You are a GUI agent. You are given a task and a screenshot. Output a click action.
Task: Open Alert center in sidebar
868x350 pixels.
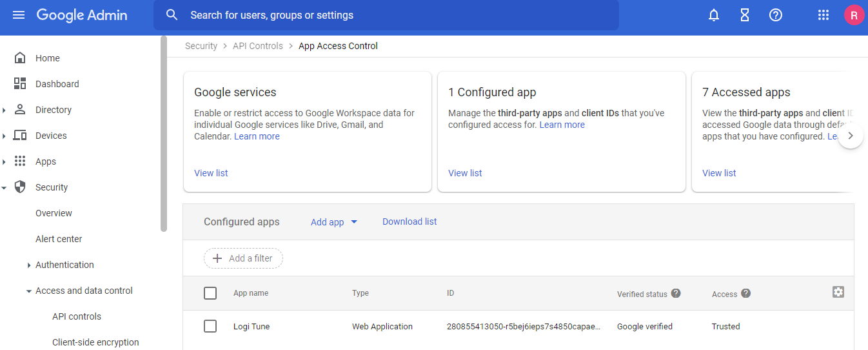point(59,239)
